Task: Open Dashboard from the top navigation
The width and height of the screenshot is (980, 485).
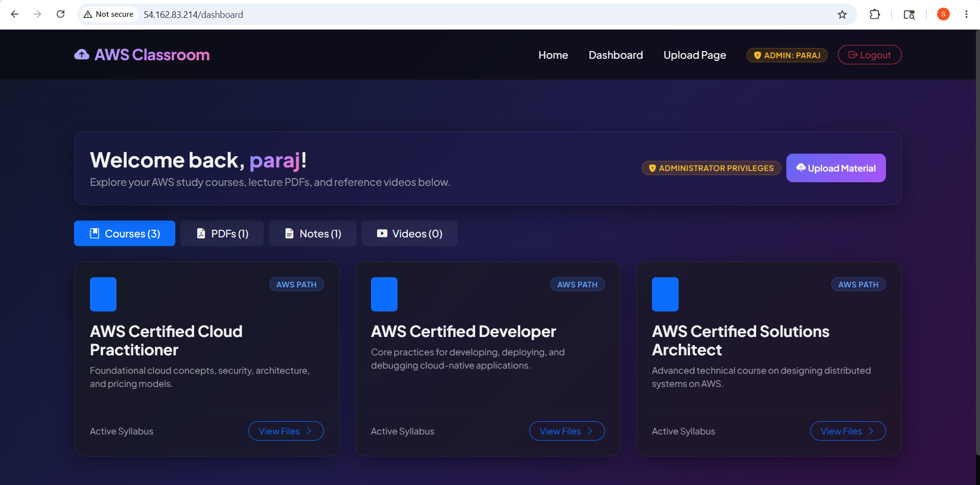Action: (616, 55)
